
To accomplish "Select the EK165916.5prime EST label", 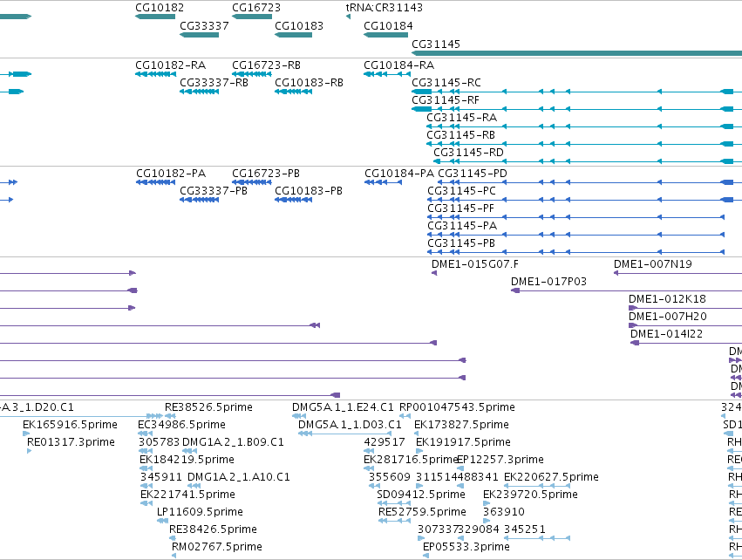I will coord(70,425).
